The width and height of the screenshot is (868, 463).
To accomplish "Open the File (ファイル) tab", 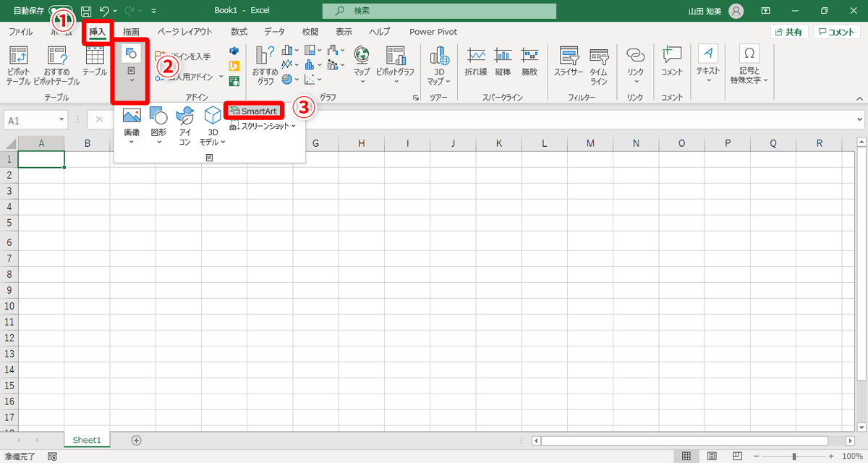I will (x=20, y=32).
